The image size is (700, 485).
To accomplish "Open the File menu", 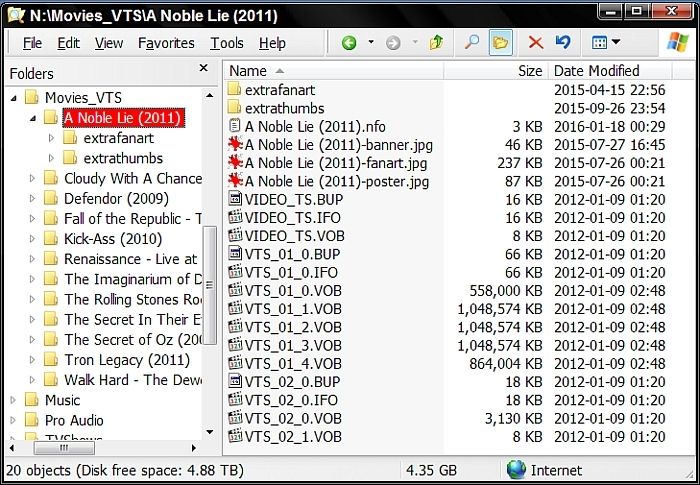I will [32, 43].
